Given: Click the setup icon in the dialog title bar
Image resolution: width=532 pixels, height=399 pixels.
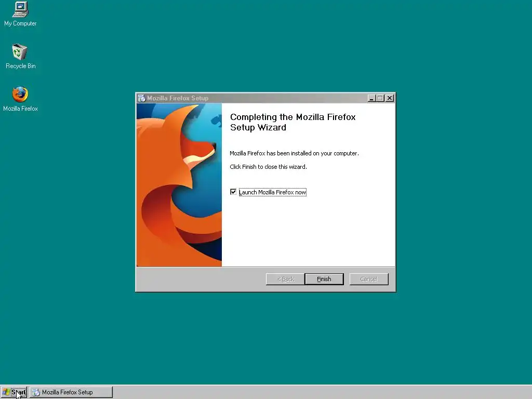Looking at the screenshot, I should [141, 98].
